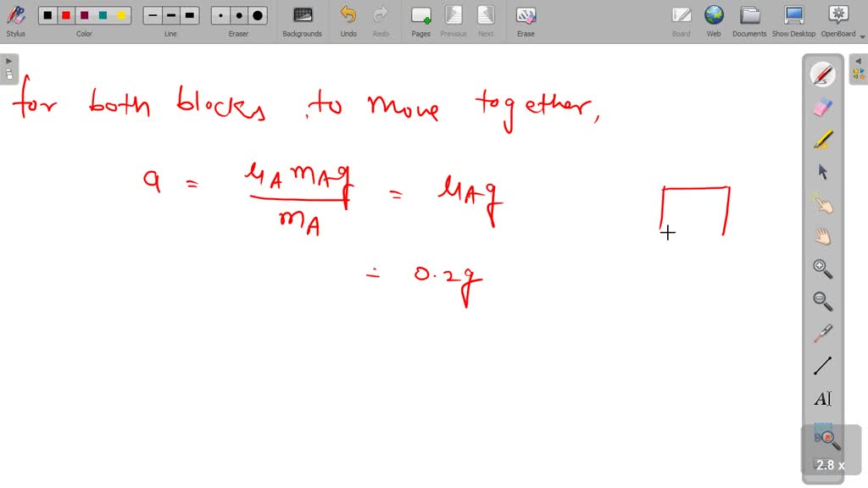Expand the left library panel flap

click(9, 60)
